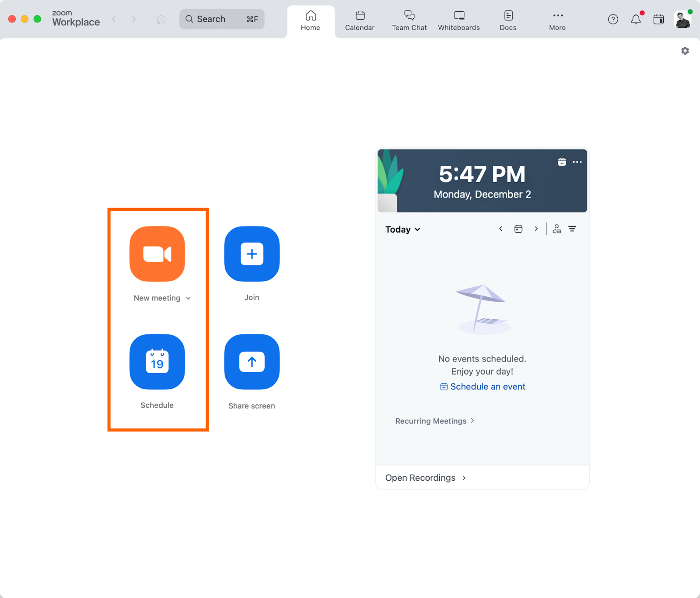Open three-dot menu in clock banner

point(577,162)
